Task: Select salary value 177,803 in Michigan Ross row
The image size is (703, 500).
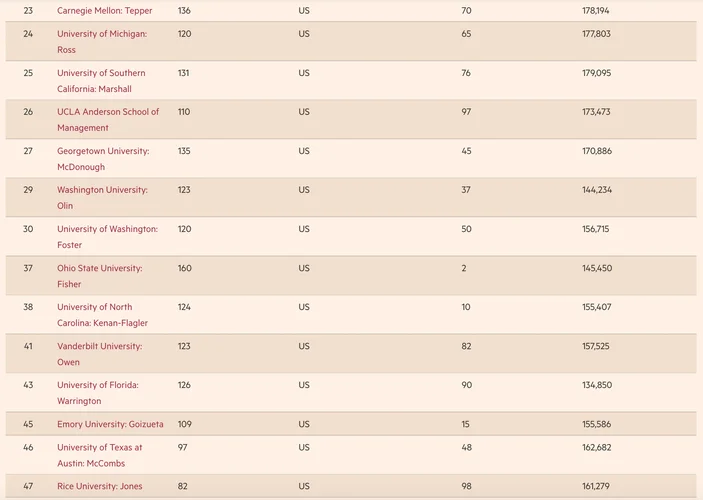Action: [596, 34]
